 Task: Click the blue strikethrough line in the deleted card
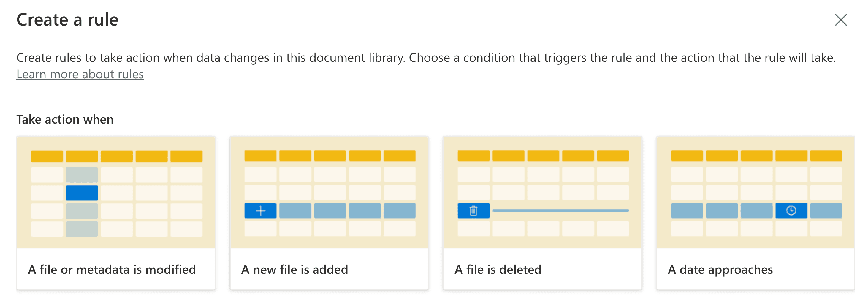pyautogui.click(x=561, y=210)
